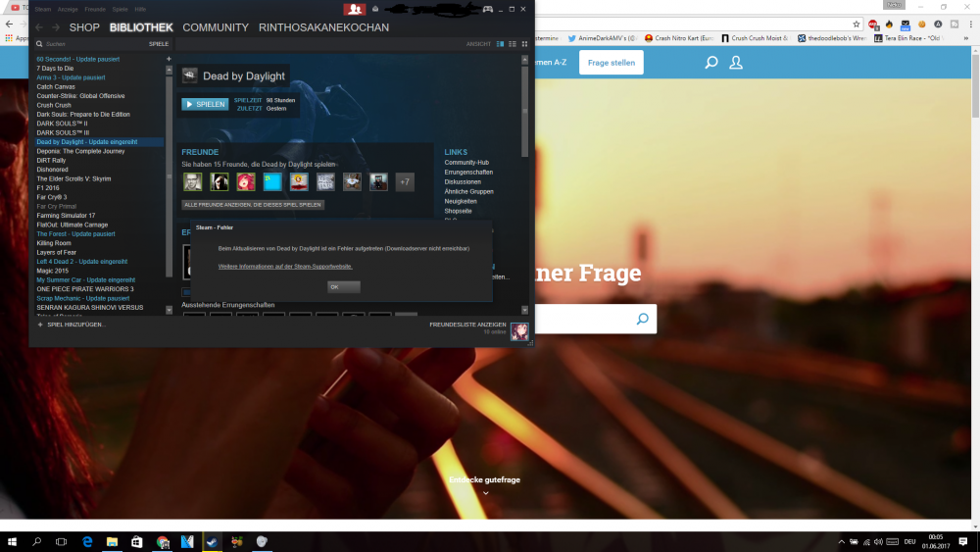Click gutefrage header search icon
This screenshot has height=552, width=980.
tap(711, 63)
